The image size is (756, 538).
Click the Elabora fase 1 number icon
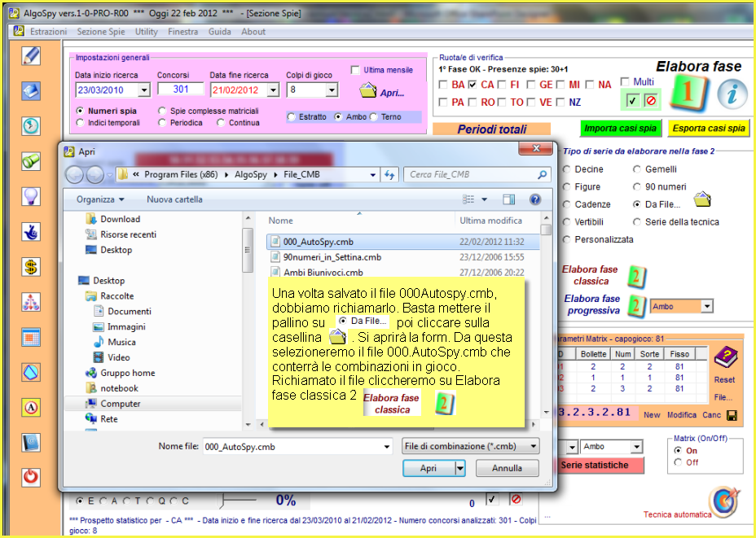tap(687, 94)
